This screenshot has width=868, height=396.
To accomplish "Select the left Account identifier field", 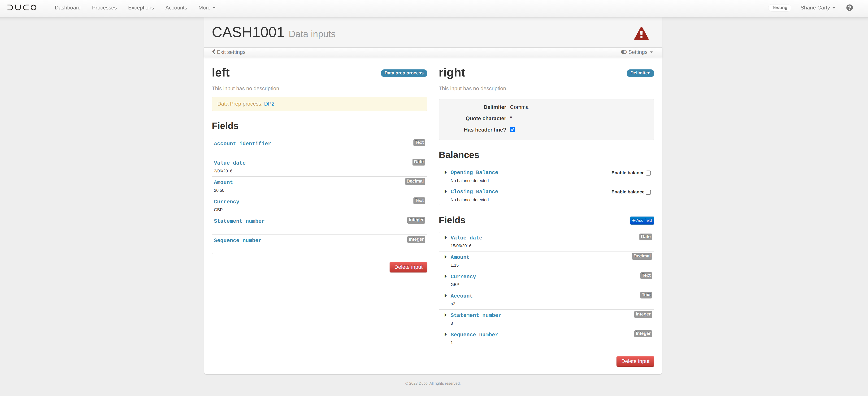I will (319, 148).
